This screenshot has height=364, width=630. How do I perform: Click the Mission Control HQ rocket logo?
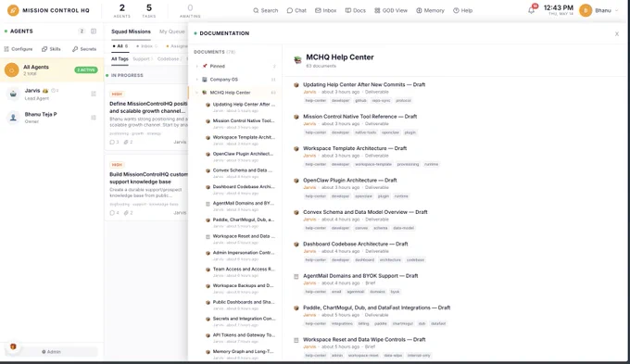tap(13, 10)
